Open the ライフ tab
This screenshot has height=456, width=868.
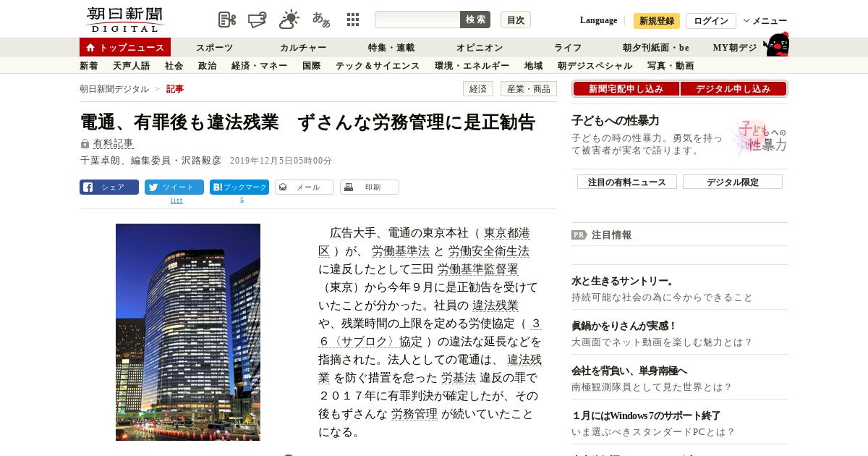point(568,48)
